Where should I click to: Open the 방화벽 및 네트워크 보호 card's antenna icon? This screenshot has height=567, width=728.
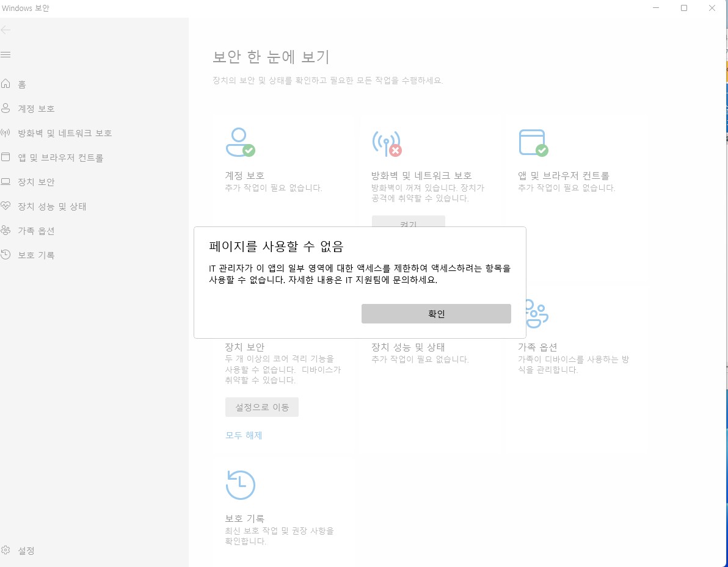[x=387, y=143]
